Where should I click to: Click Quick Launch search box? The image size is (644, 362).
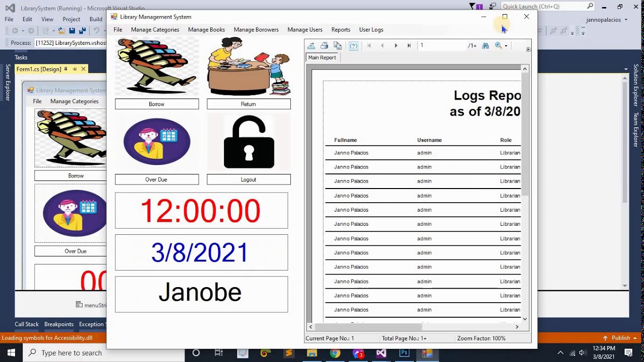[x=548, y=7]
